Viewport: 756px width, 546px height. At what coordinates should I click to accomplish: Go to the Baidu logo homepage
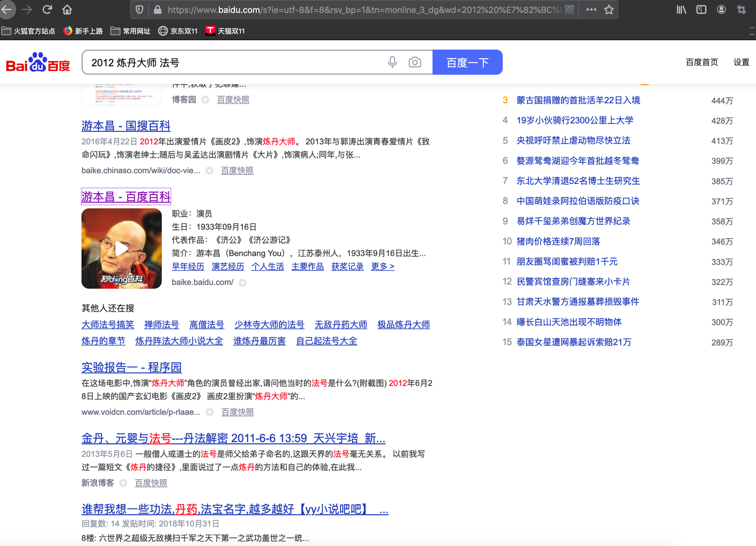[x=38, y=63]
